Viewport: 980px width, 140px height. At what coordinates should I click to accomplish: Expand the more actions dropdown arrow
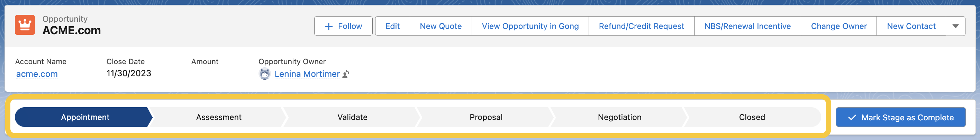pyautogui.click(x=955, y=26)
